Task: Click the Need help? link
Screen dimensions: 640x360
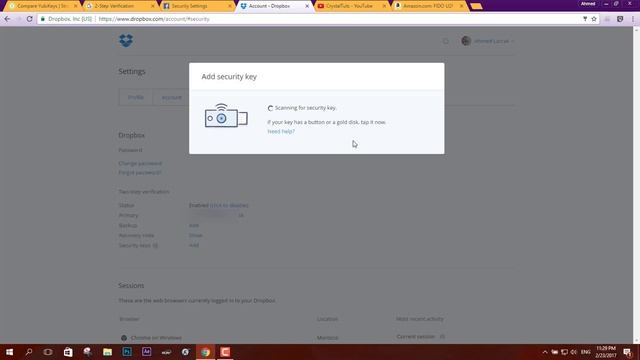Action: tap(281, 131)
